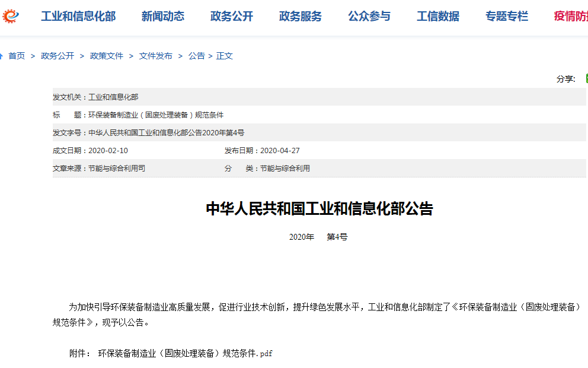Open 公众参与 in the top navigation
The image size is (588, 368).
tap(369, 17)
